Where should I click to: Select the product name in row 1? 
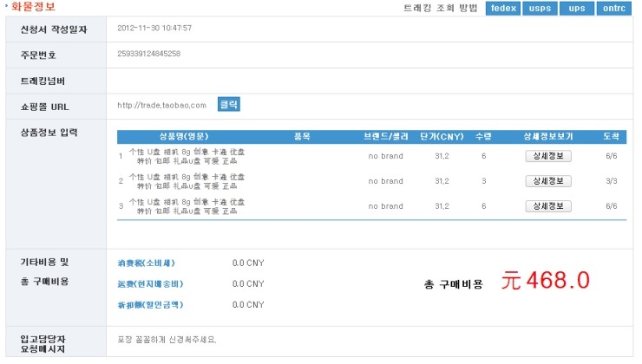point(187,156)
